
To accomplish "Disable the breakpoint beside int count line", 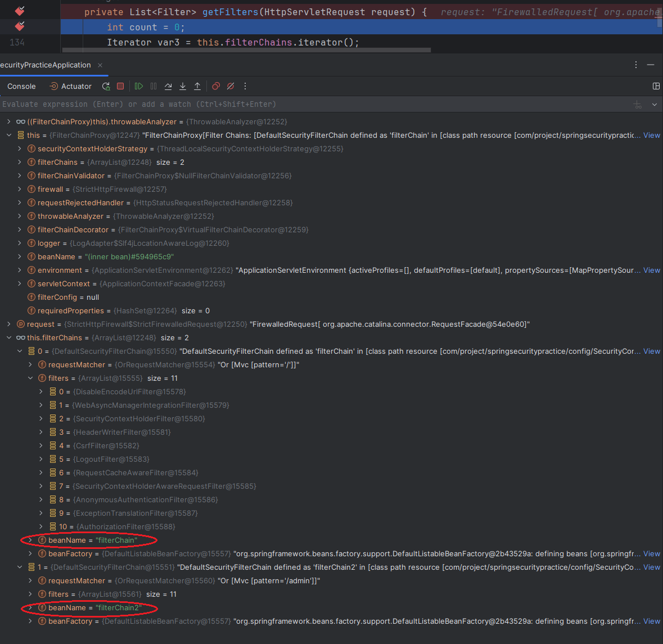I will 19,26.
